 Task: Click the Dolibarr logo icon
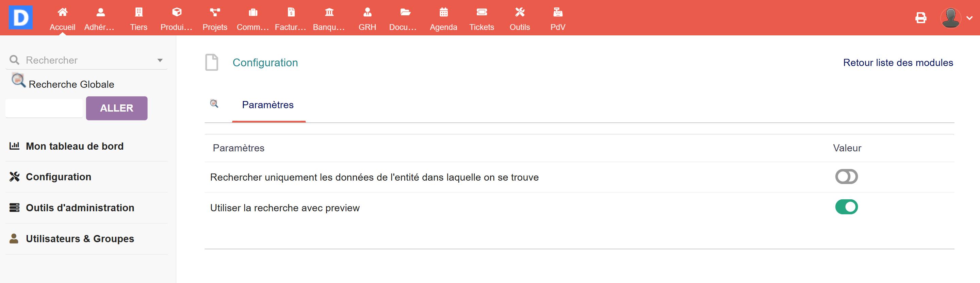coord(20,17)
